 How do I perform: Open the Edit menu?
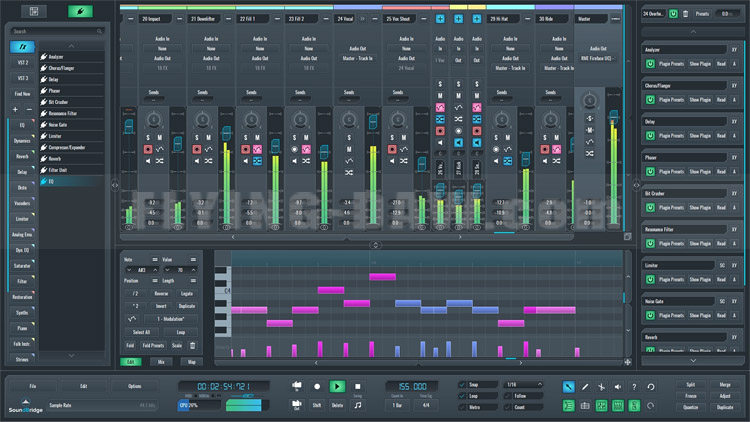click(84, 386)
